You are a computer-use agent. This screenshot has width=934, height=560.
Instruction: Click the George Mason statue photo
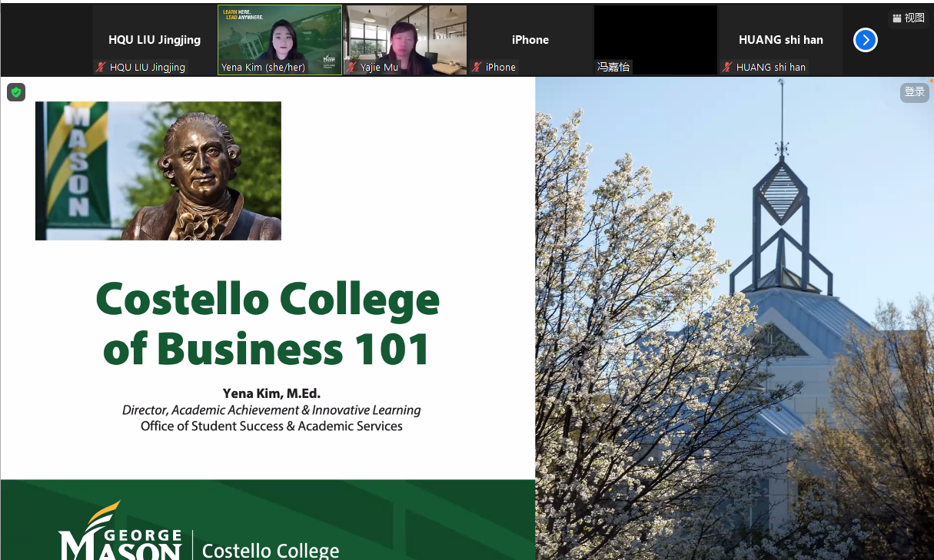click(x=158, y=171)
